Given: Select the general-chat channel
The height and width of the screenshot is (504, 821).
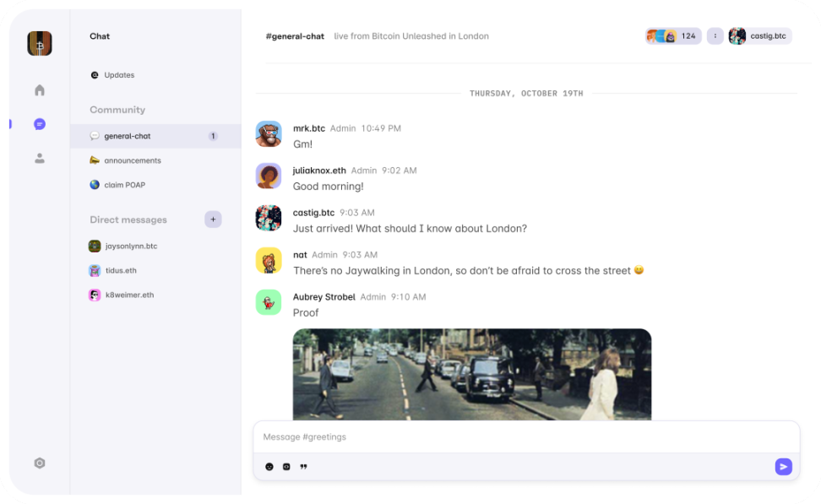Looking at the screenshot, I should pyautogui.click(x=128, y=136).
